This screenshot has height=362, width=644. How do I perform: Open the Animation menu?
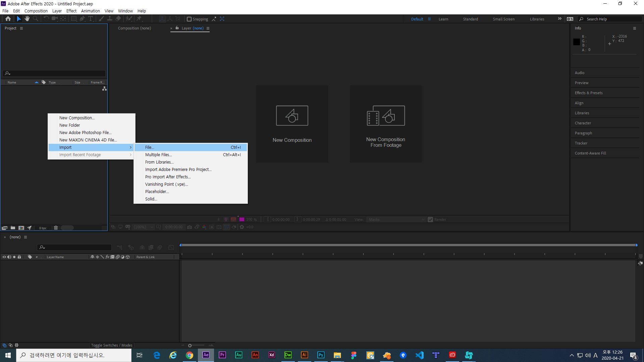(x=90, y=11)
